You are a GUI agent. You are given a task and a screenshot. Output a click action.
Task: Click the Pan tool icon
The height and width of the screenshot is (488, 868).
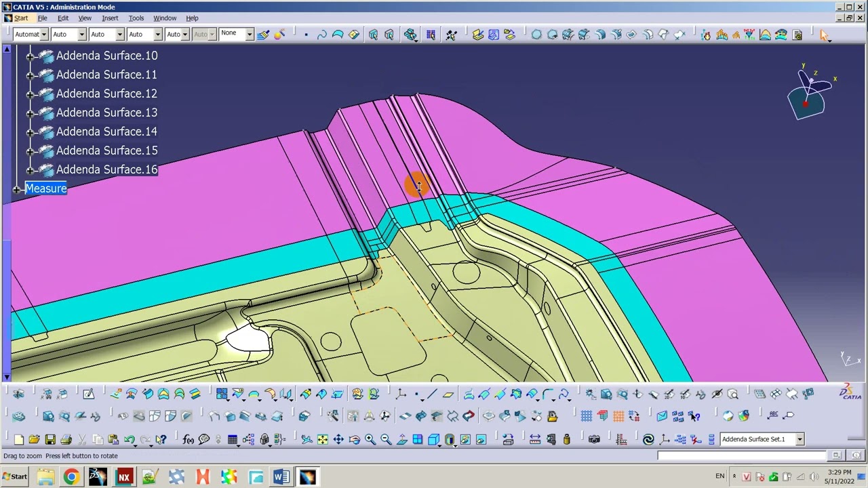tap(338, 439)
